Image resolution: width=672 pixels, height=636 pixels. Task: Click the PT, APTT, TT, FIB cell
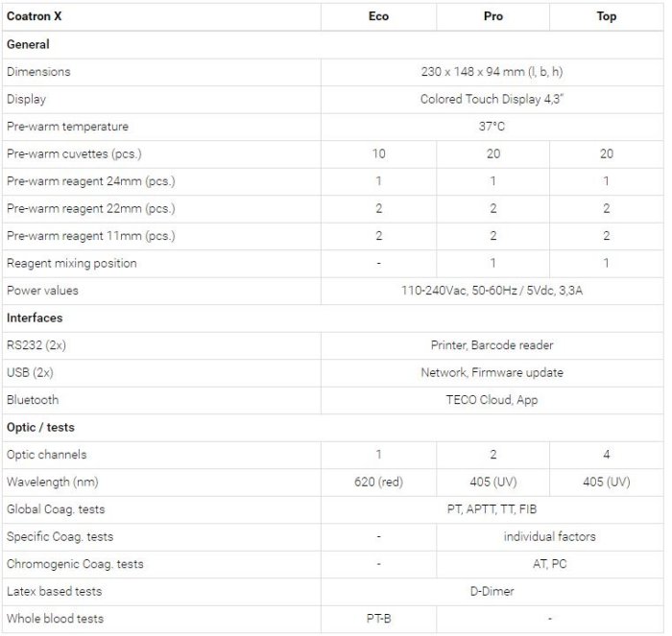[x=492, y=509]
